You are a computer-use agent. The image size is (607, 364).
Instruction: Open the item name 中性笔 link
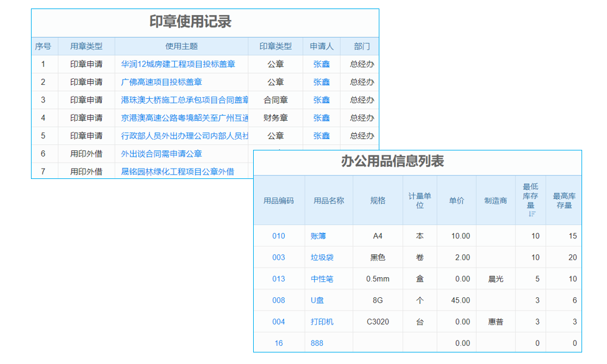321,278
